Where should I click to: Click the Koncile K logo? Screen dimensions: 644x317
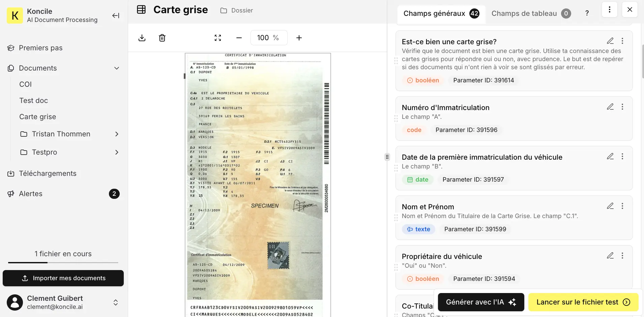15,16
